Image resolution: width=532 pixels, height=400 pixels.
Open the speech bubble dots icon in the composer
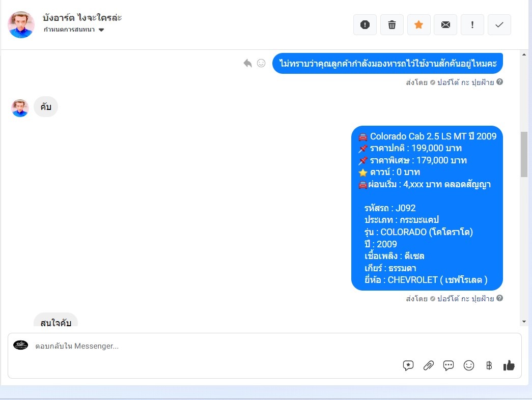(449, 365)
